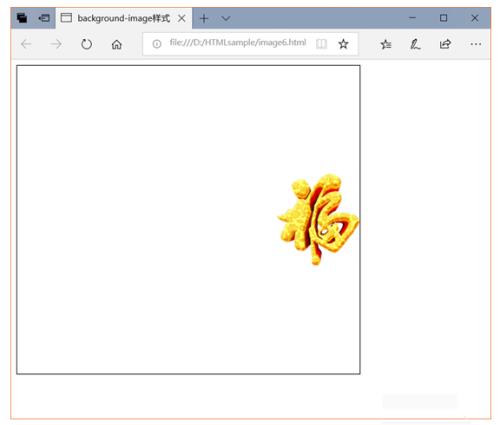The image size is (500, 425).
Task: Open the Reading view book icon
Action: click(x=321, y=44)
